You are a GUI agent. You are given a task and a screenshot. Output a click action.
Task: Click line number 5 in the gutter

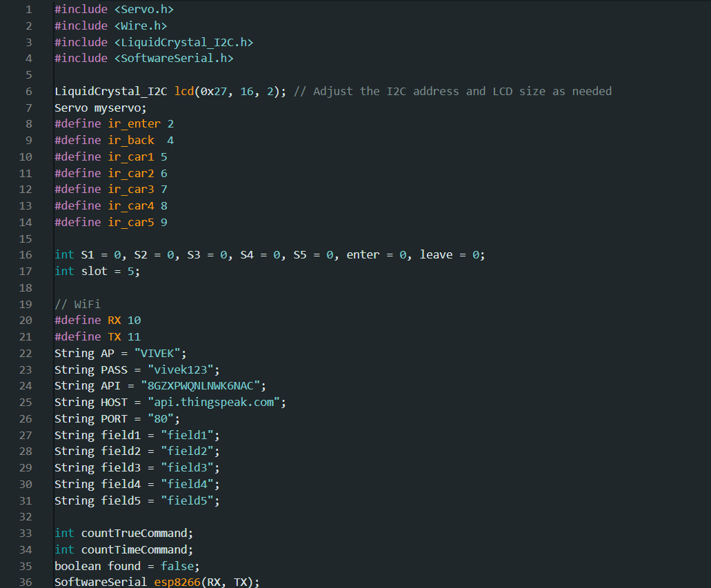pos(28,75)
